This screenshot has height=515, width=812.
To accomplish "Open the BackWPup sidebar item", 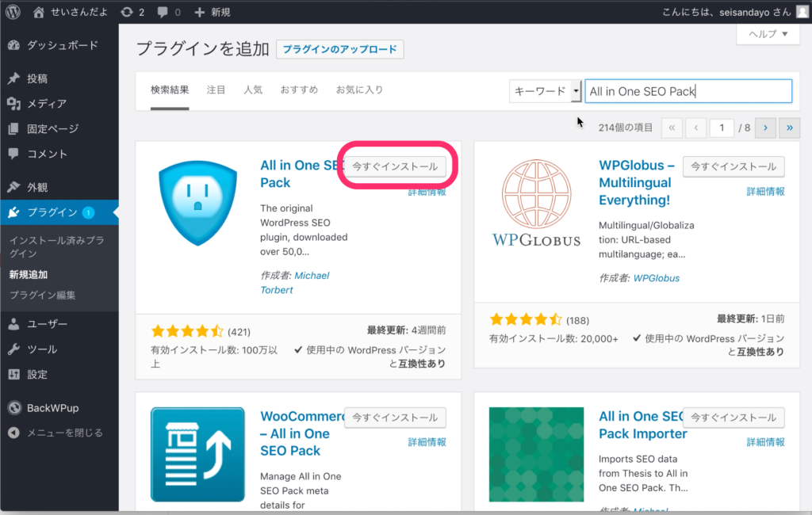I will [52, 408].
